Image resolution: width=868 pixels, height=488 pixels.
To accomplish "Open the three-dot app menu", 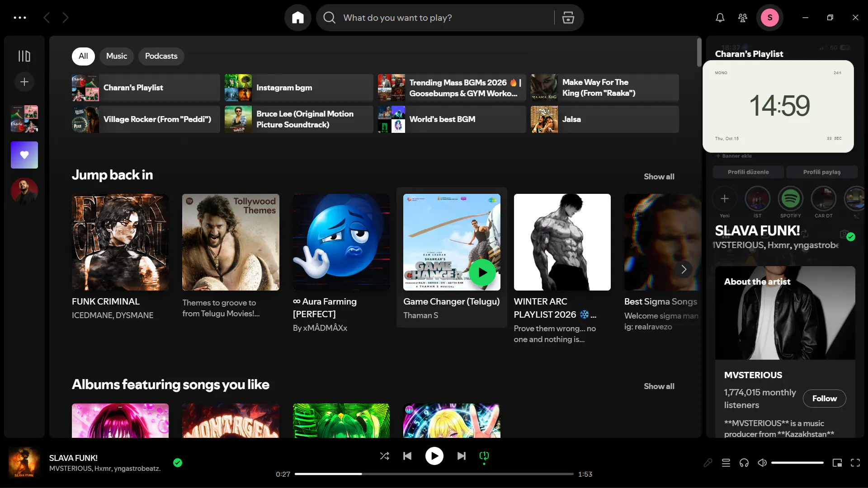I will (20, 18).
